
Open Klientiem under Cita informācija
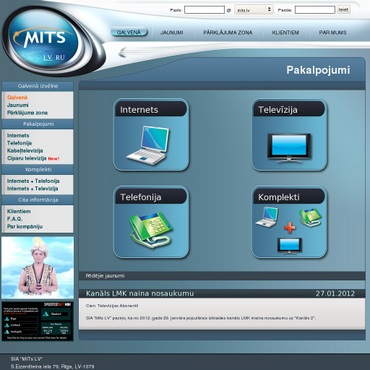pyautogui.click(x=19, y=211)
